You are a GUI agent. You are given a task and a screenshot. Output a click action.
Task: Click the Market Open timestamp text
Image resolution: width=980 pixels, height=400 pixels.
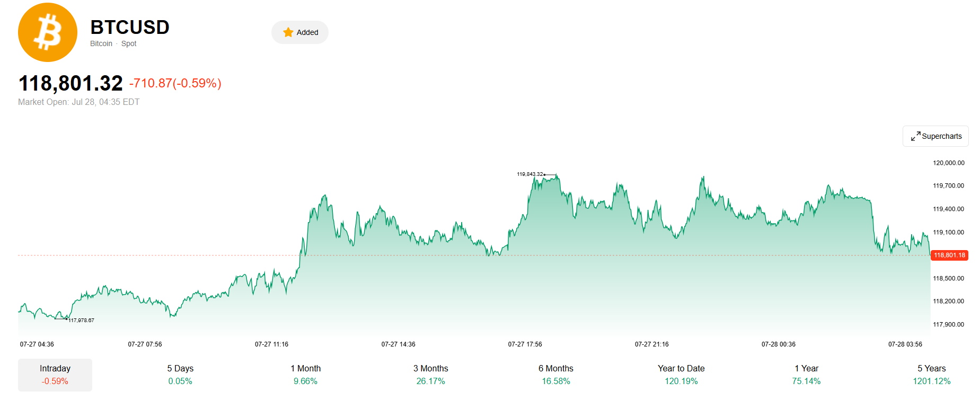coord(79,102)
